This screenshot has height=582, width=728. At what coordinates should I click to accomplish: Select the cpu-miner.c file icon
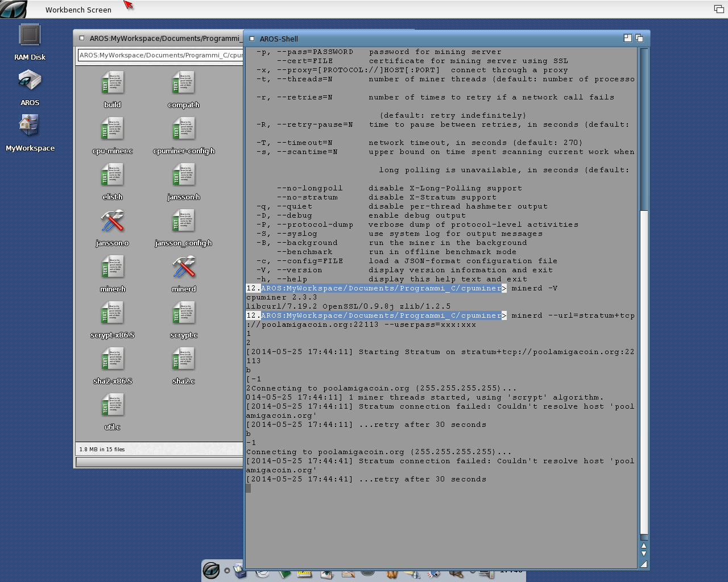tap(112, 130)
